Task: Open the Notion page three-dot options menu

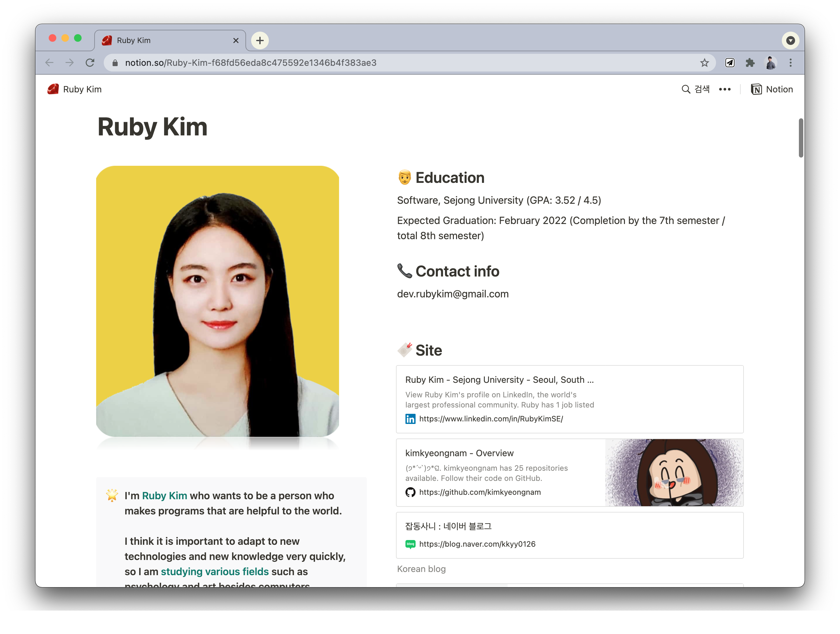Action: point(725,89)
